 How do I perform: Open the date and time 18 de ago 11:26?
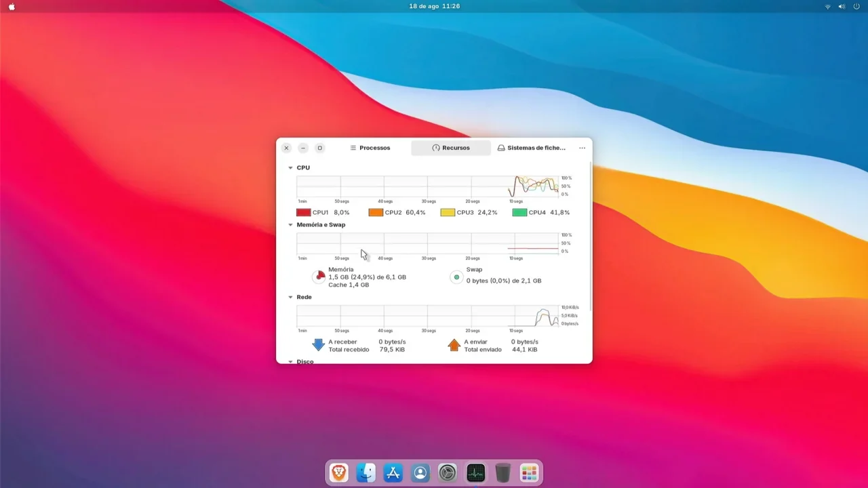(435, 6)
